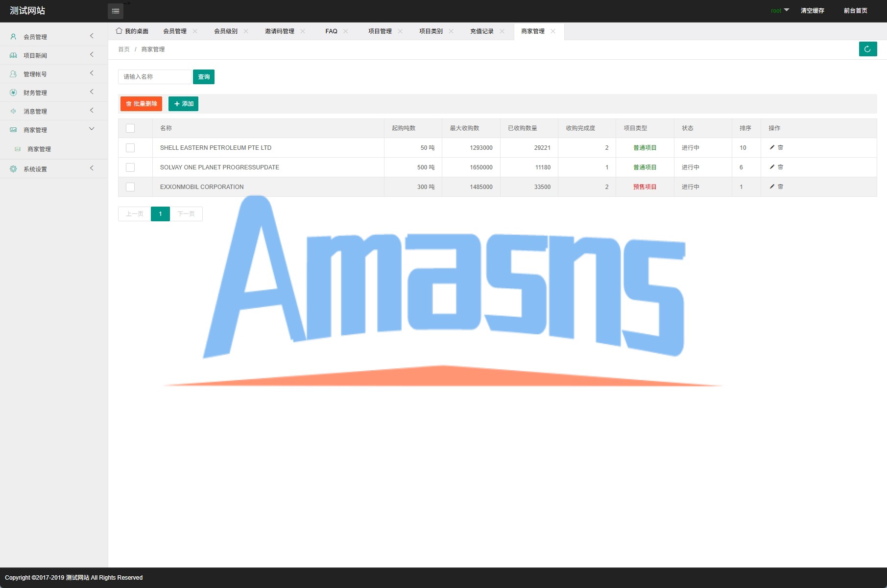
Task: Delete SHELL EASTERN PETROLEUM row trash icon
Action: coord(781,147)
